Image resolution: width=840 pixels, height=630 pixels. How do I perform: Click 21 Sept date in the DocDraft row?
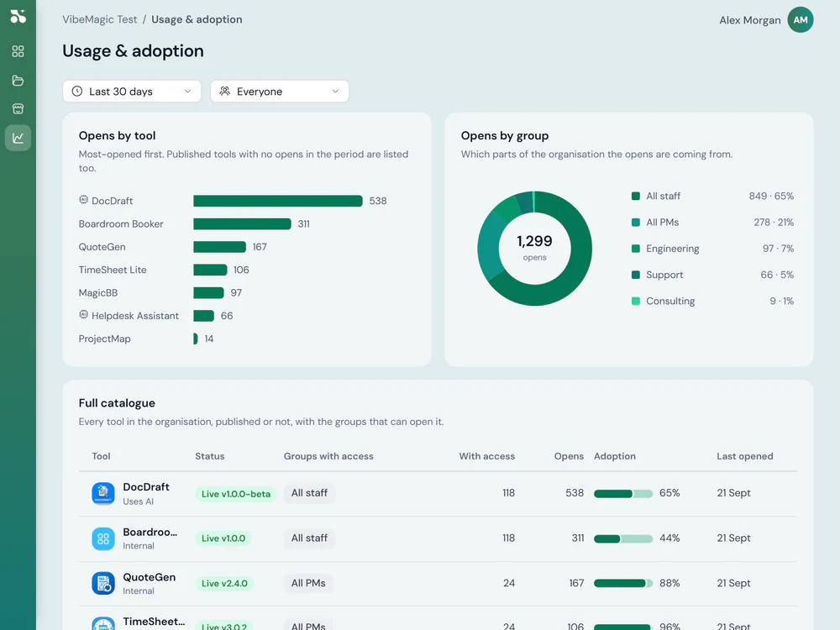733,493
